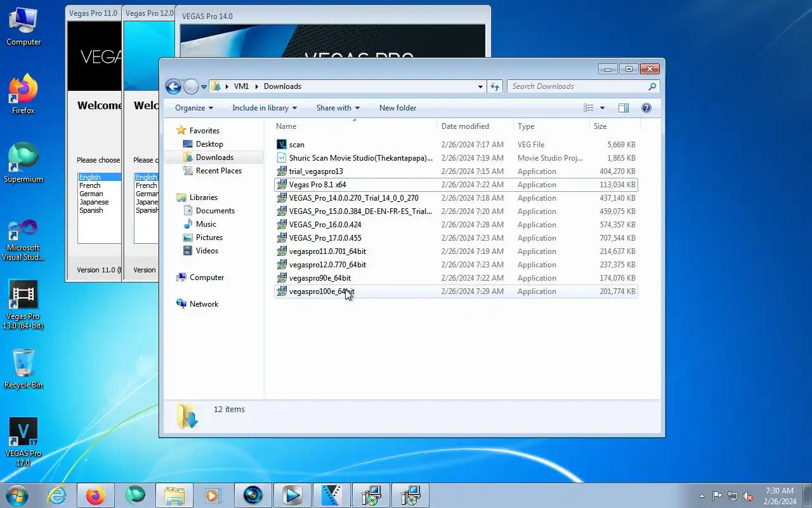Click the Action Center flag icon
Image resolution: width=812 pixels, height=508 pixels.
click(717, 496)
